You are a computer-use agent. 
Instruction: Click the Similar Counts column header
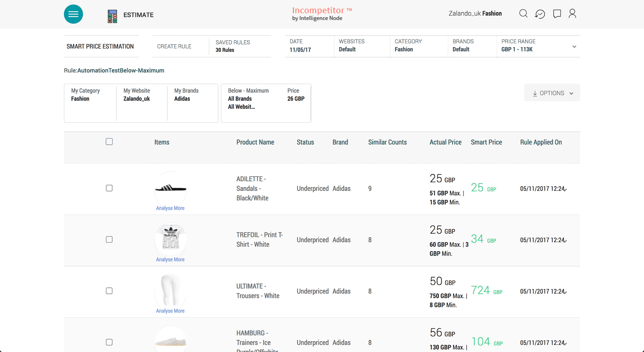387,142
